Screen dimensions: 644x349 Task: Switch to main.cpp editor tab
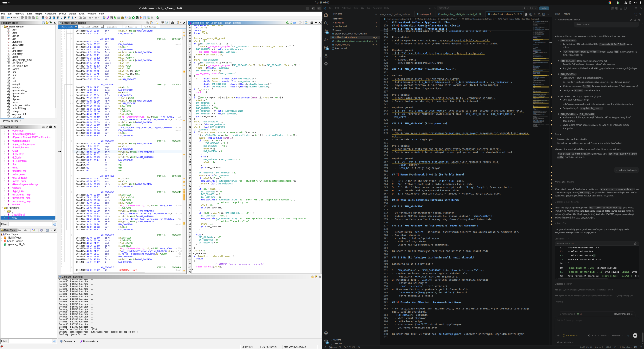point(424,14)
